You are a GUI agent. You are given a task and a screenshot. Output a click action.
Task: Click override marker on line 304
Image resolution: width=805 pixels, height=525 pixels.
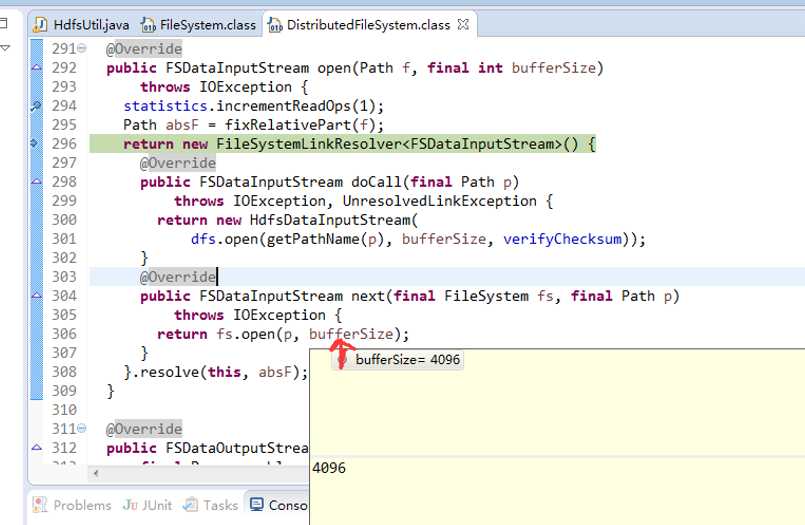pos(36,296)
